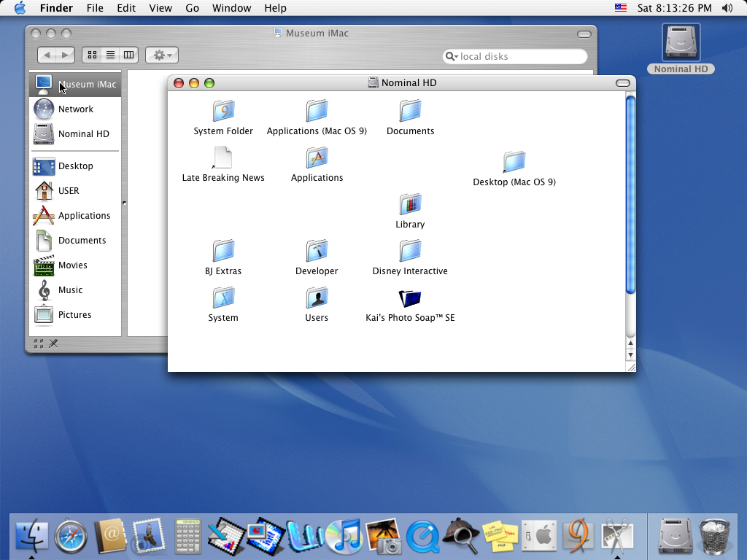
Task: Select Applications in the sidebar
Action: [x=75, y=216]
